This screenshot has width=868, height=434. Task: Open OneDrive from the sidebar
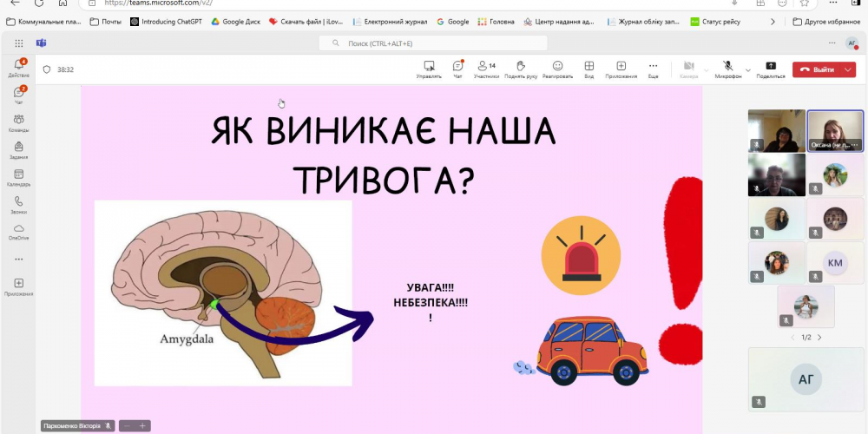[18, 231]
